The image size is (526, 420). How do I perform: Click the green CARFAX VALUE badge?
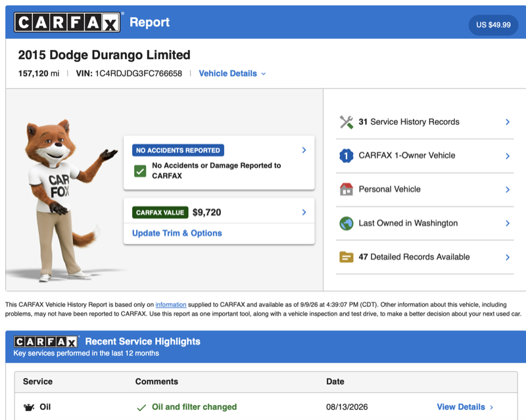(x=160, y=212)
